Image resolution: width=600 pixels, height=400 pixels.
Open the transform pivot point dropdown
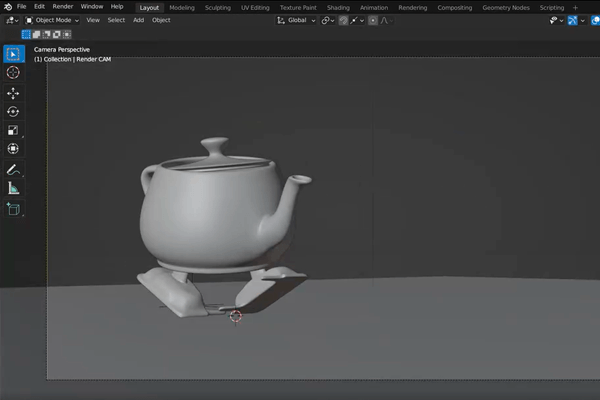pos(328,20)
